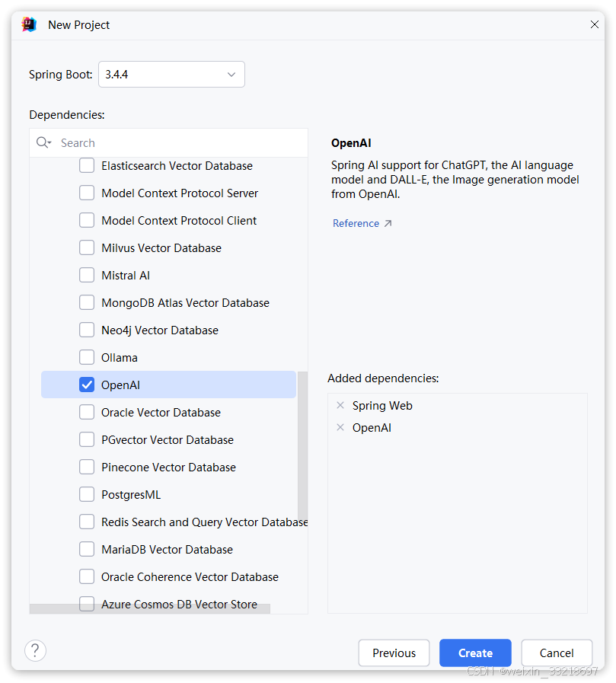Select Neo4j Vector Database row label
The width and height of the screenshot is (616, 683).
[x=159, y=330]
